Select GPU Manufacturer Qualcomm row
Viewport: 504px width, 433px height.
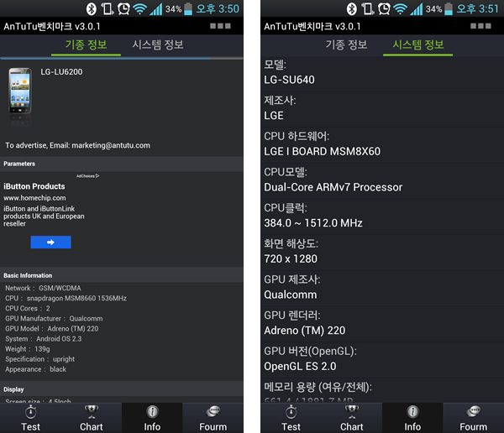[x=54, y=319]
